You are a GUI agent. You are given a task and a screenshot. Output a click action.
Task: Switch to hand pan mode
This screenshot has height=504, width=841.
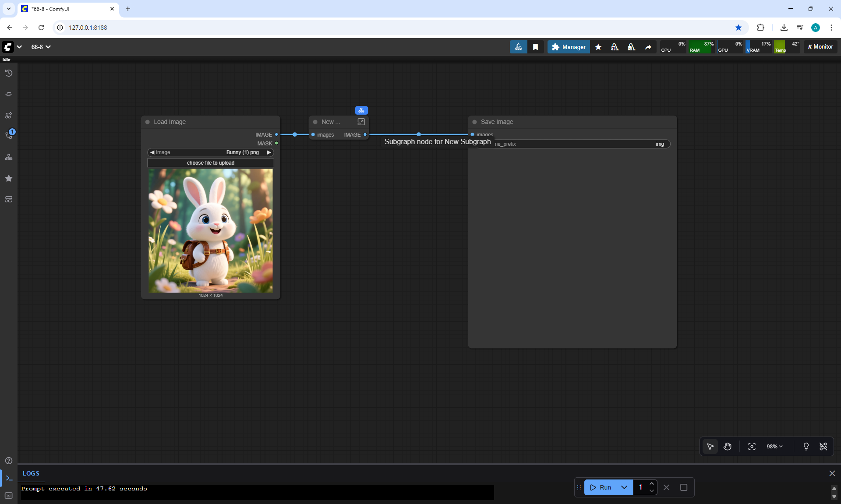coord(728,446)
